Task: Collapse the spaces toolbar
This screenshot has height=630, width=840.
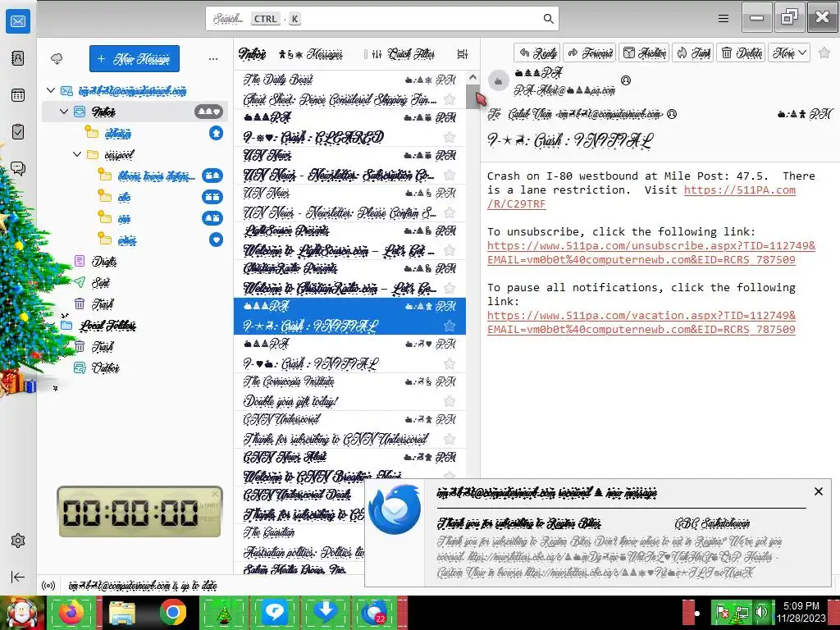Action: click(x=18, y=577)
